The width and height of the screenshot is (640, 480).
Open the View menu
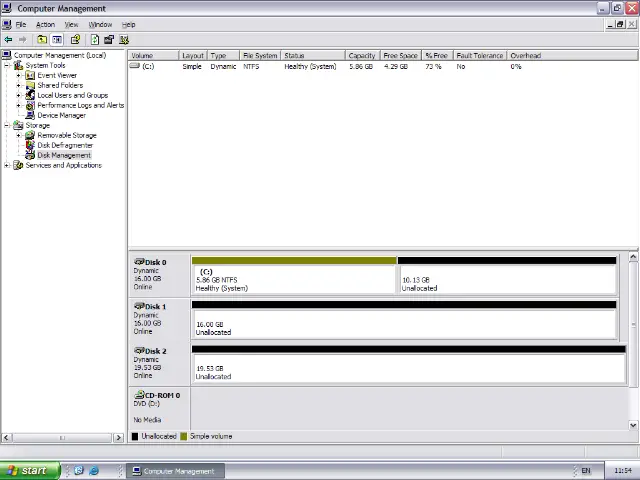click(71, 24)
